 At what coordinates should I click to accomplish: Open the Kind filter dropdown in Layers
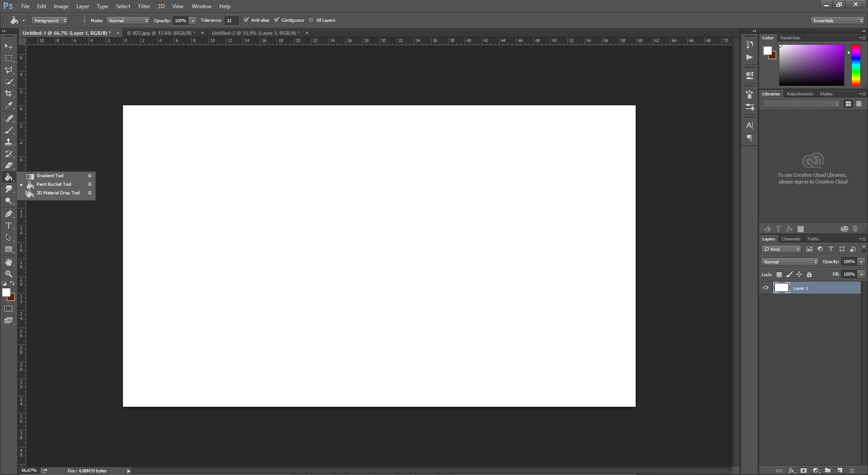pyautogui.click(x=781, y=249)
